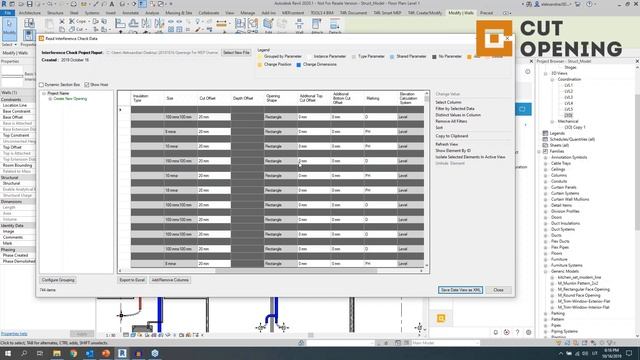Click the Revit application logo button
This screenshot has width=640, height=360.
click(x=4, y=4)
